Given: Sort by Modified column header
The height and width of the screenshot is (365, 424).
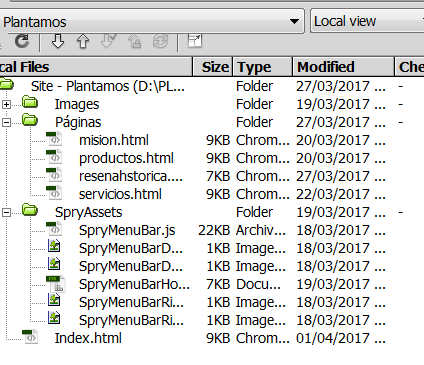Looking at the screenshot, I should point(344,67).
